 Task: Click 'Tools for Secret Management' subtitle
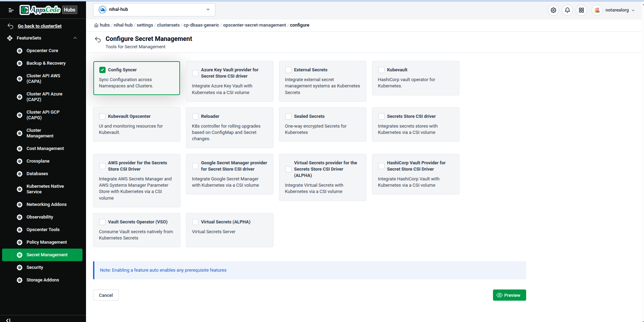click(x=136, y=47)
